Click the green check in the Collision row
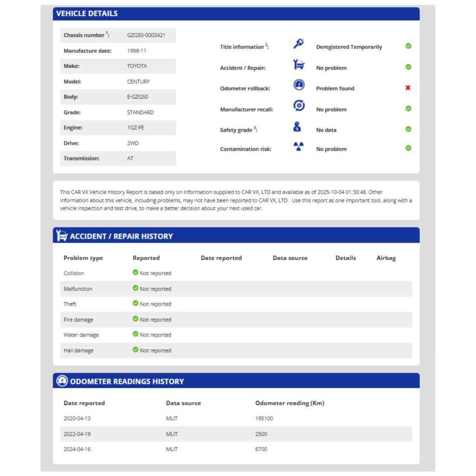Image resolution: width=476 pixels, height=476 pixels. coord(135,272)
